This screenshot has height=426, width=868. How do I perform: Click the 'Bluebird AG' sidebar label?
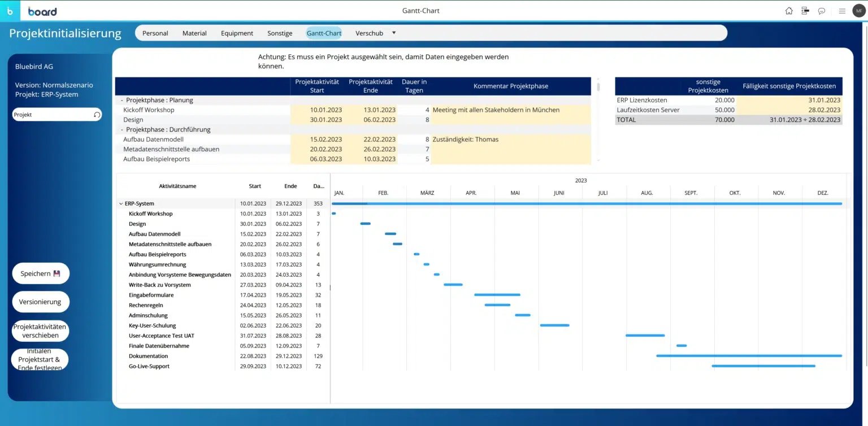34,67
